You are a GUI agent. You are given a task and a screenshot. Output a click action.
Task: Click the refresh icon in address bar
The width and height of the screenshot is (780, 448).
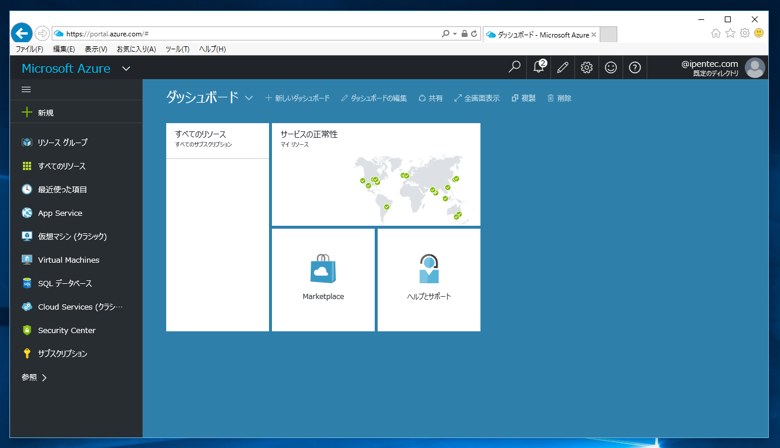[474, 33]
